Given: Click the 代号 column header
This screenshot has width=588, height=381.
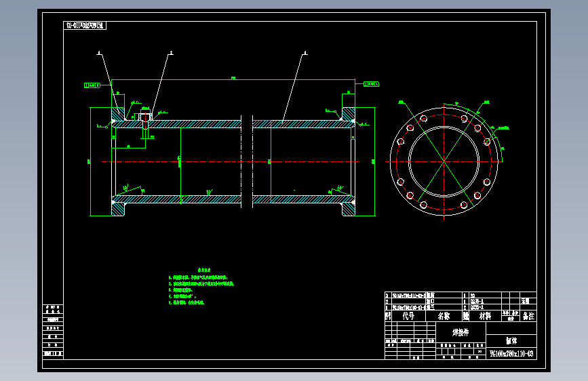Looking at the screenshot, I should 408,316.
